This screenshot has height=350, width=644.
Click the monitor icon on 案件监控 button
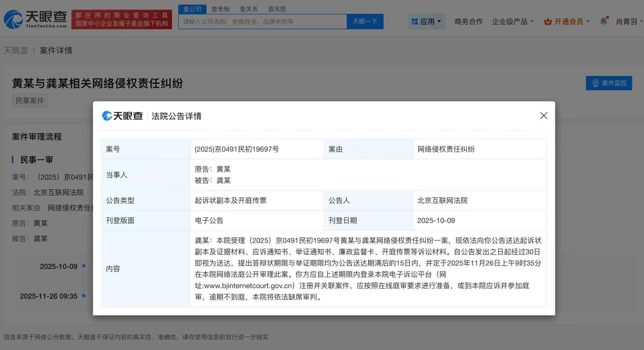point(596,83)
